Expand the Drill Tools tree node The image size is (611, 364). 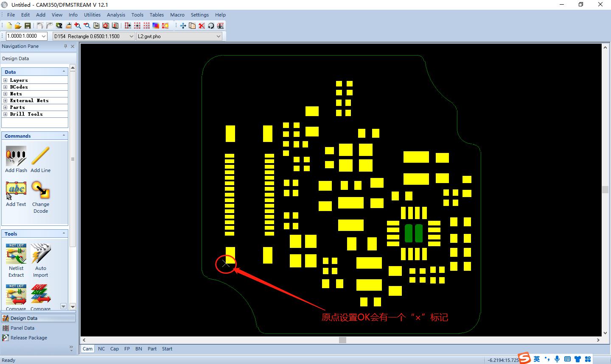pos(5,114)
